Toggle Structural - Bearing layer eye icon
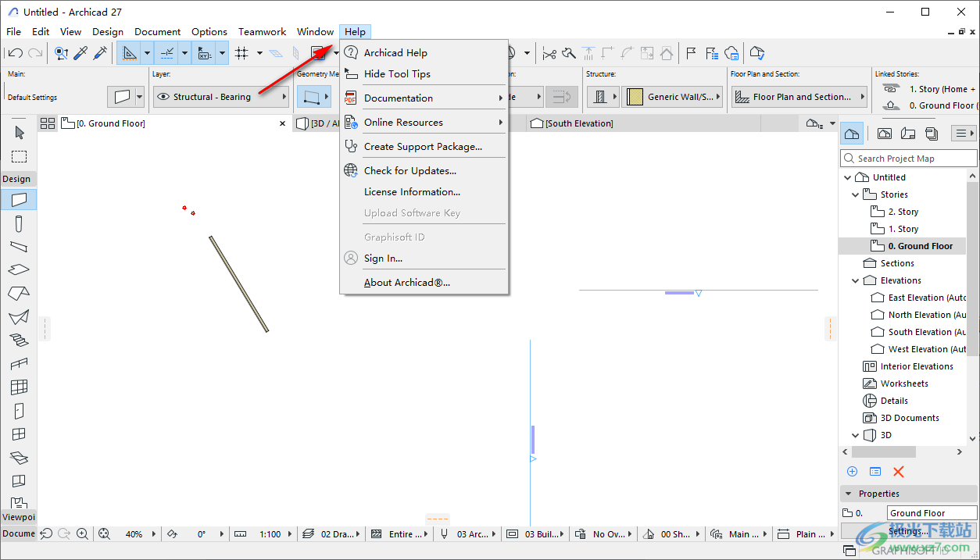 163,97
